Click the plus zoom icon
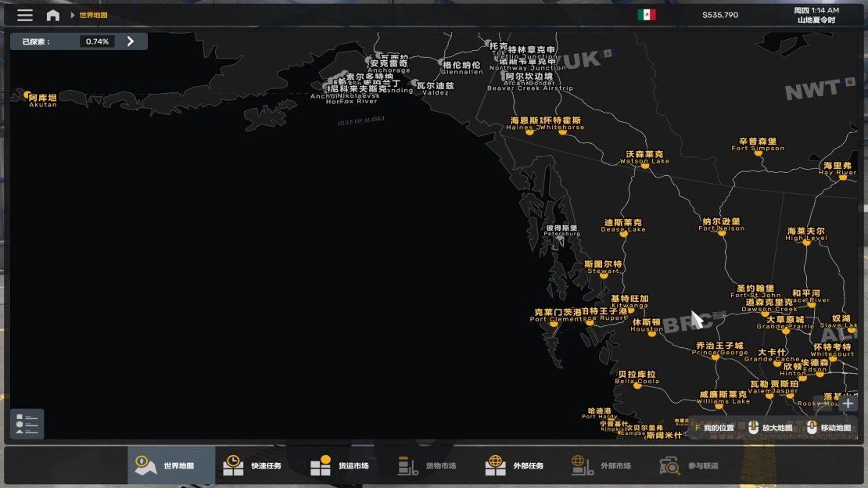This screenshot has height=488, width=868. (x=848, y=404)
